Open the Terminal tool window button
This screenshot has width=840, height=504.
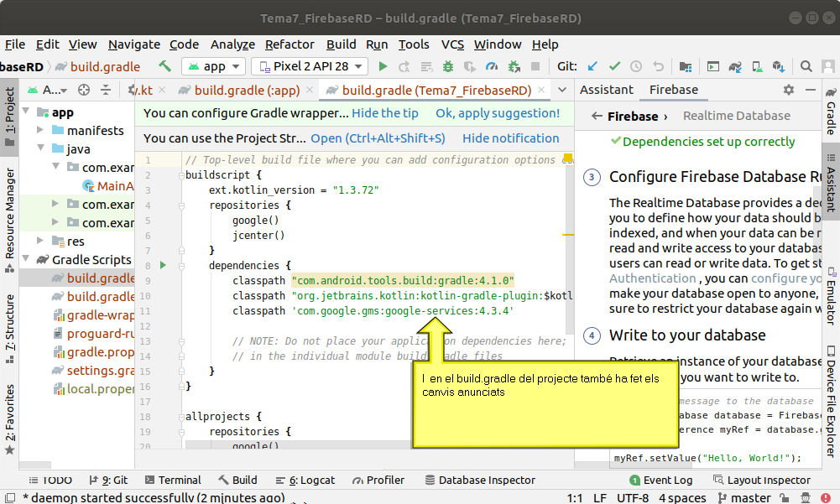click(x=173, y=480)
